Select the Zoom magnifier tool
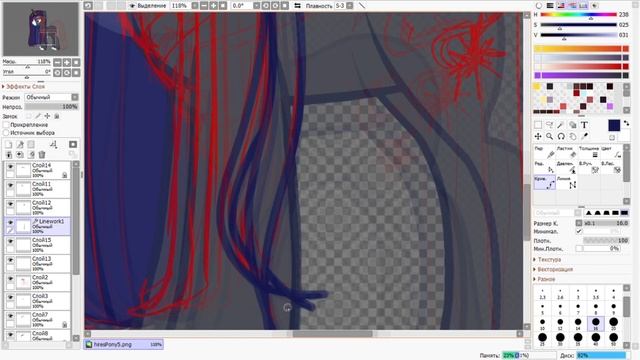 click(550, 136)
